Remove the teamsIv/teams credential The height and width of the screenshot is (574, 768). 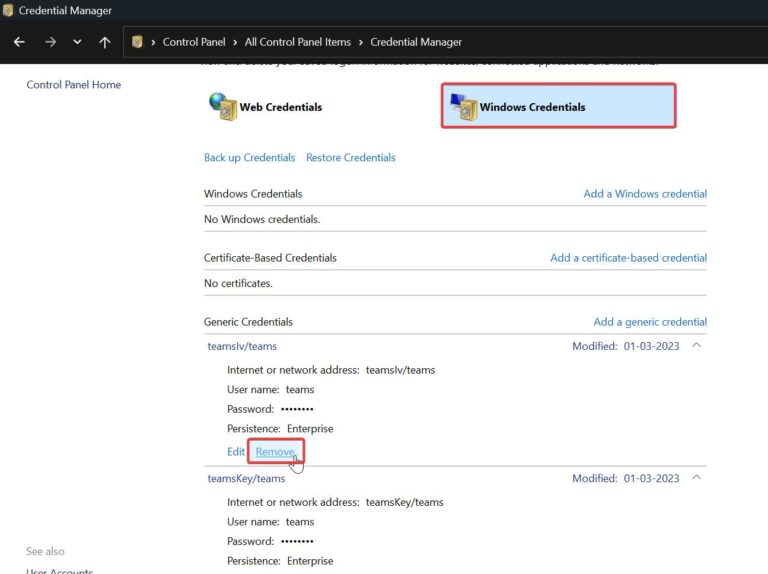(275, 452)
